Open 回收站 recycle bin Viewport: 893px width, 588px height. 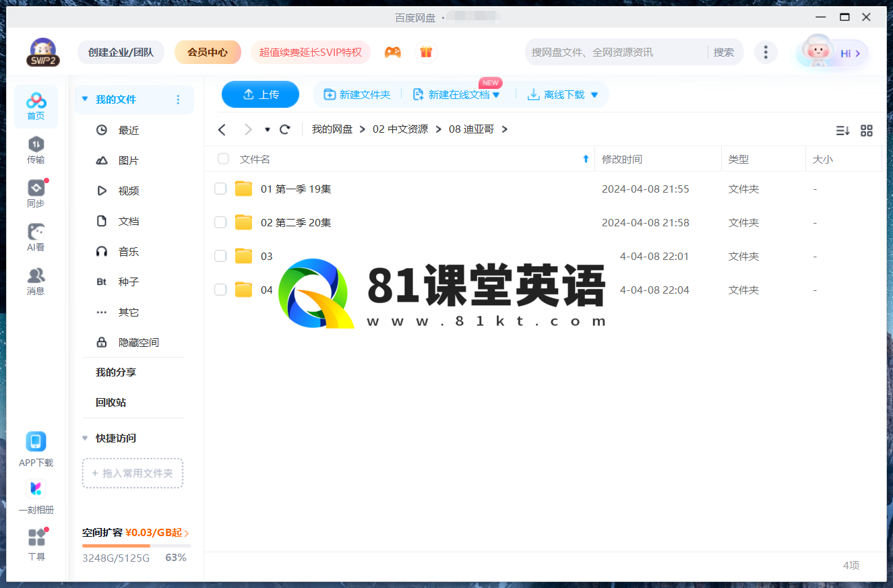point(111,402)
